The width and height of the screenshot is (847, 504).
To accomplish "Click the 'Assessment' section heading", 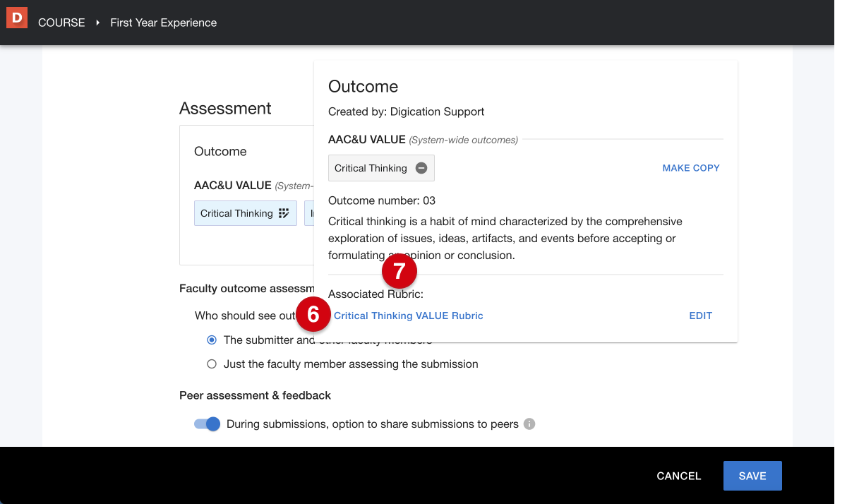I will tap(225, 108).
